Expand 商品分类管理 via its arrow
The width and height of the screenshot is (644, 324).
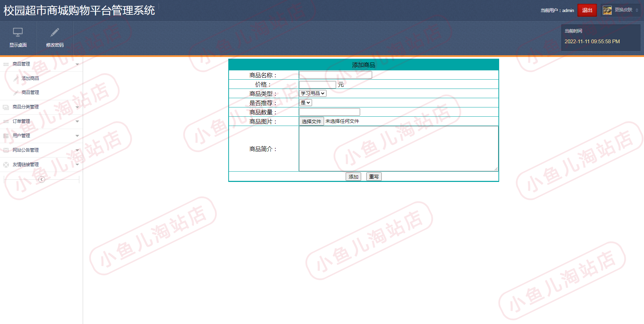pyautogui.click(x=77, y=107)
